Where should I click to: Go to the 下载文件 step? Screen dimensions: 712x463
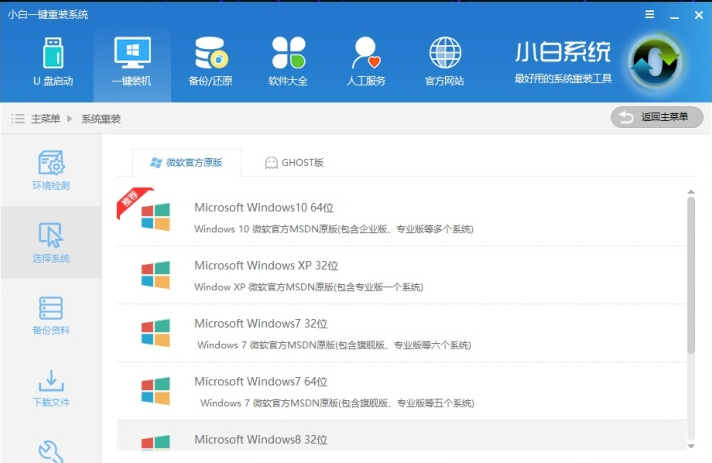pos(51,388)
